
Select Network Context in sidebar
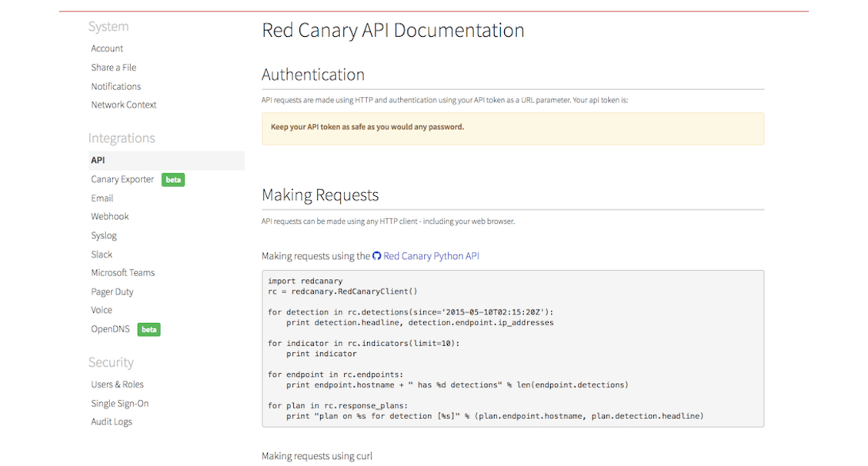click(x=123, y=105)
